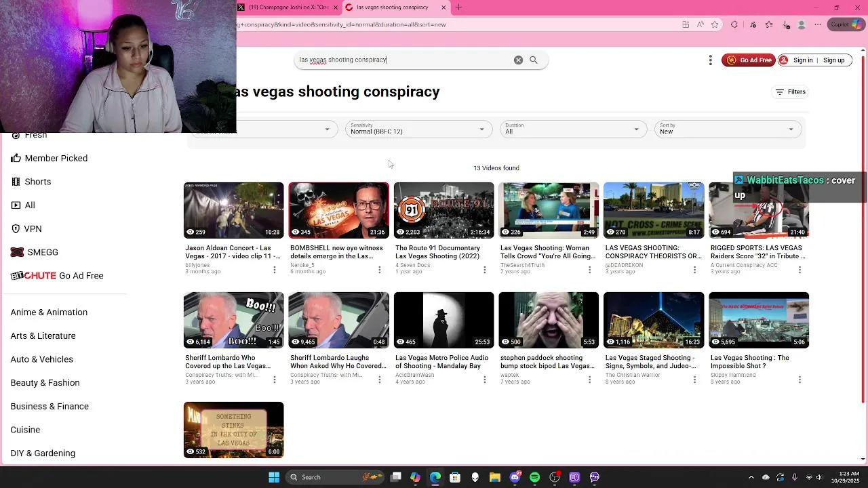Click the Sign up link

click(x=834, y=60)
